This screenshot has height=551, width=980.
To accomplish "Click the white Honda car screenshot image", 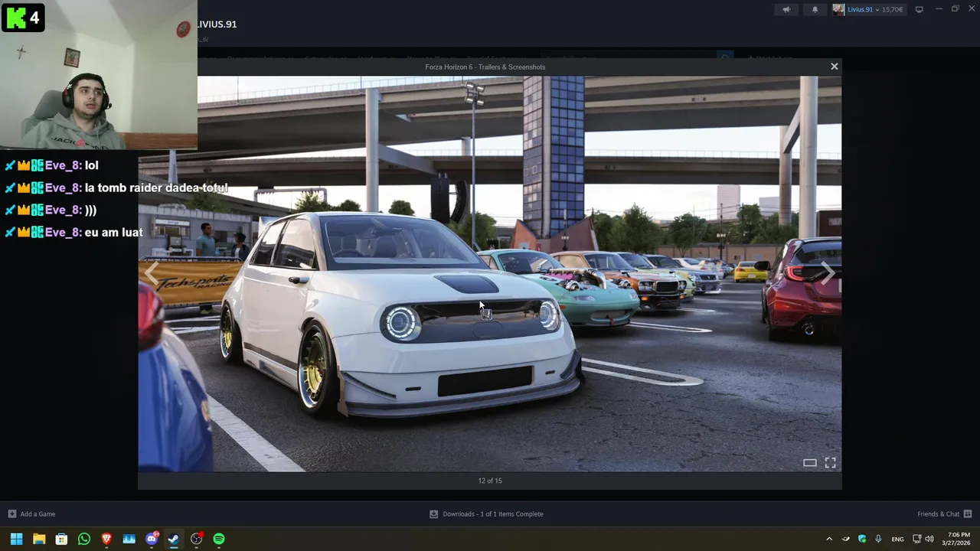I will point(490,274).
